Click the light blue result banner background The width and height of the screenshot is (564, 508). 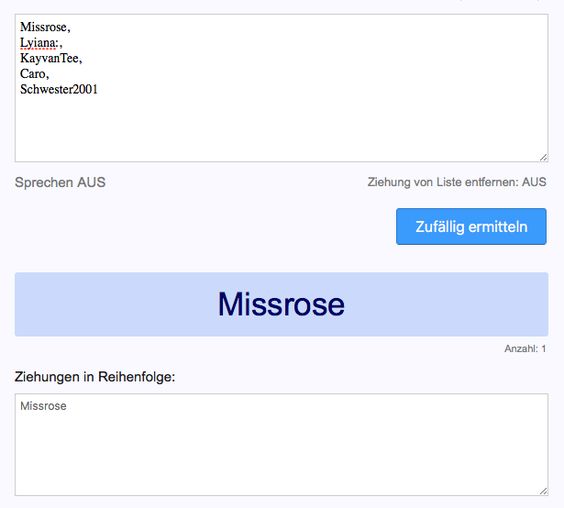[108, 304]
